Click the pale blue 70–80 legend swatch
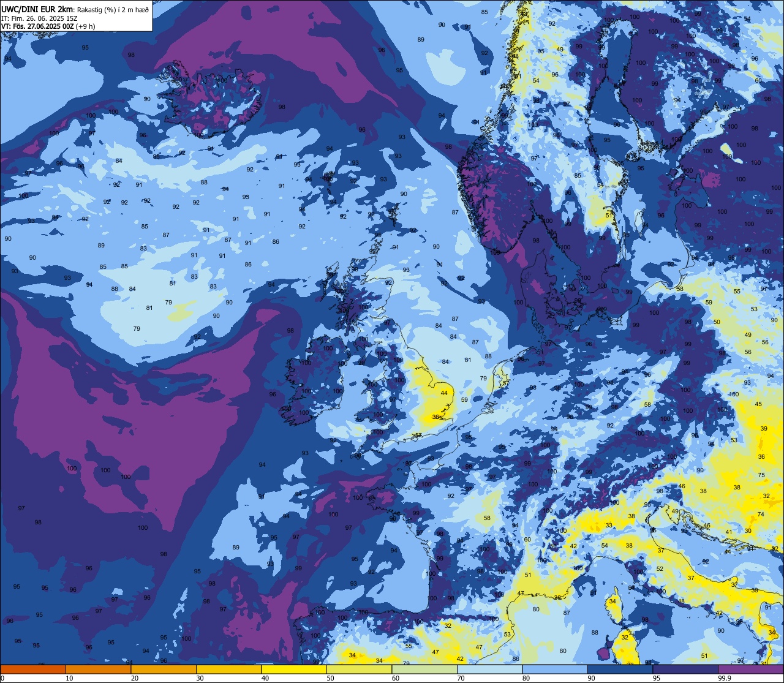Screen dimensions: 784x683 pos(489,670)
